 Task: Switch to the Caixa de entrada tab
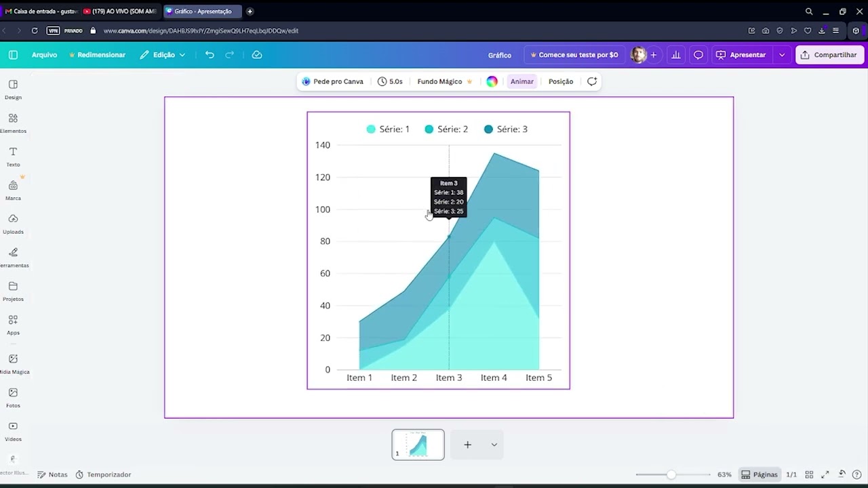(x=41, y=12)
